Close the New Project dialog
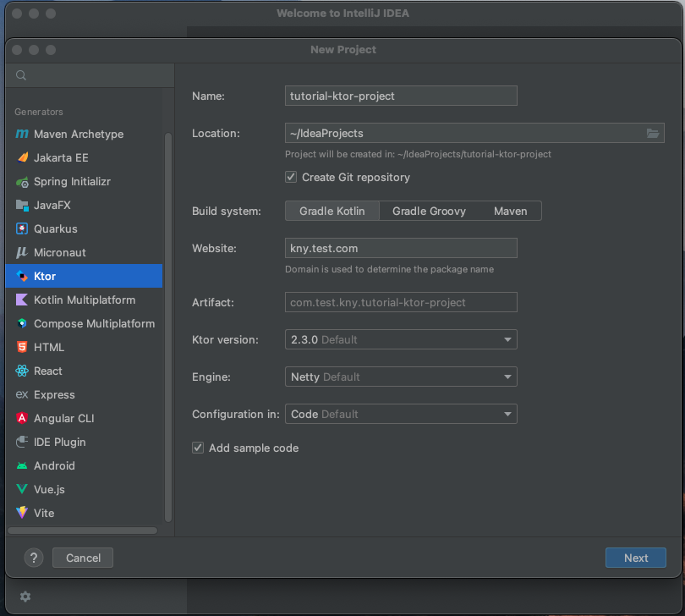 [17, 50]
